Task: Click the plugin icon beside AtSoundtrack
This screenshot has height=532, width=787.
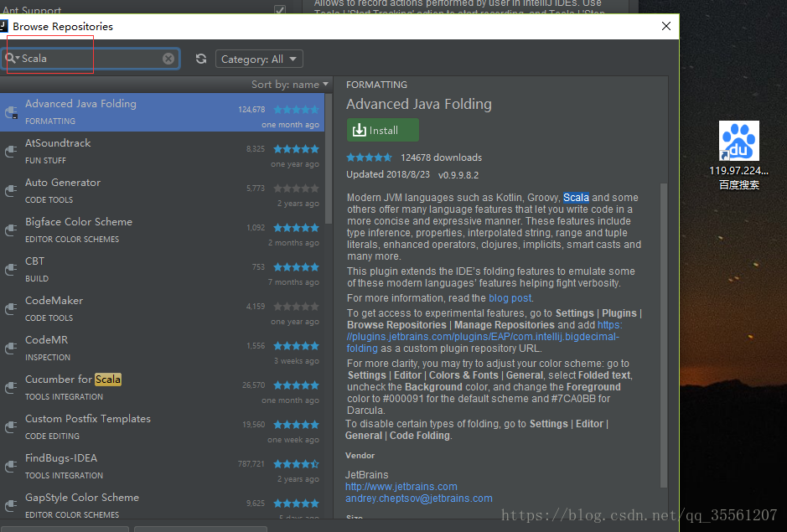Action: pyautogui.click(x=11, y=152)
